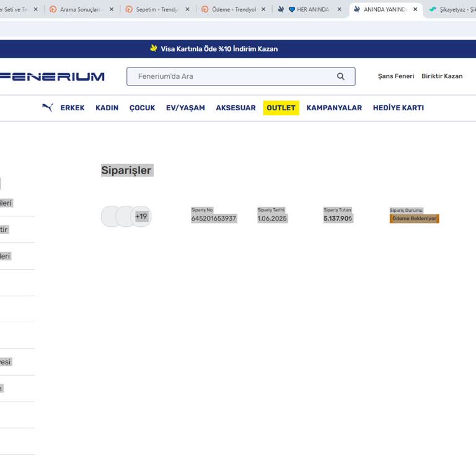Image resolution: width=476 pixels, height=476 pixels.
Task: Click the Fenerium logo
Action: point(52,76)
